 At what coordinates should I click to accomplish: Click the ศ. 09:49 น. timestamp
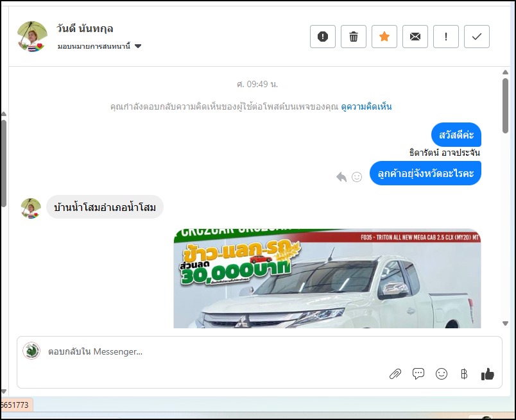pyautogui.click(x=257, y=85)
